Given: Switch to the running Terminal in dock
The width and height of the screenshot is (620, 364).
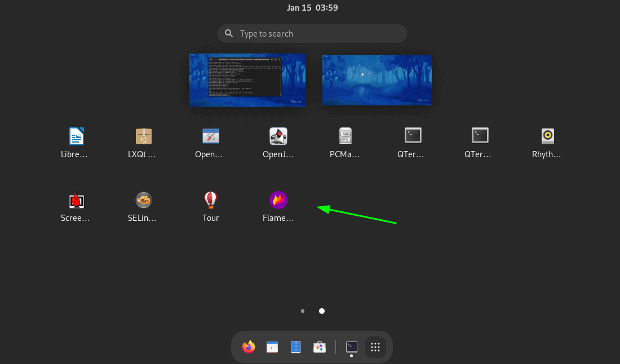Looking at the screenshot, I should [x=352, y=347].
